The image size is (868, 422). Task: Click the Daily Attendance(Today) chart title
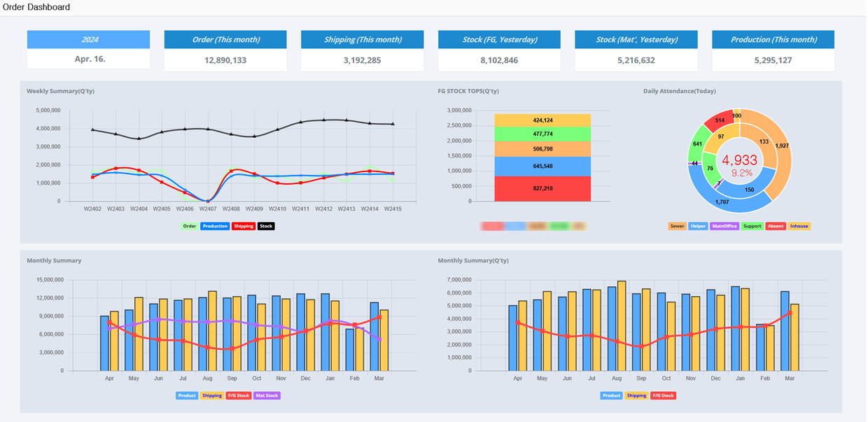click(680, 91)
